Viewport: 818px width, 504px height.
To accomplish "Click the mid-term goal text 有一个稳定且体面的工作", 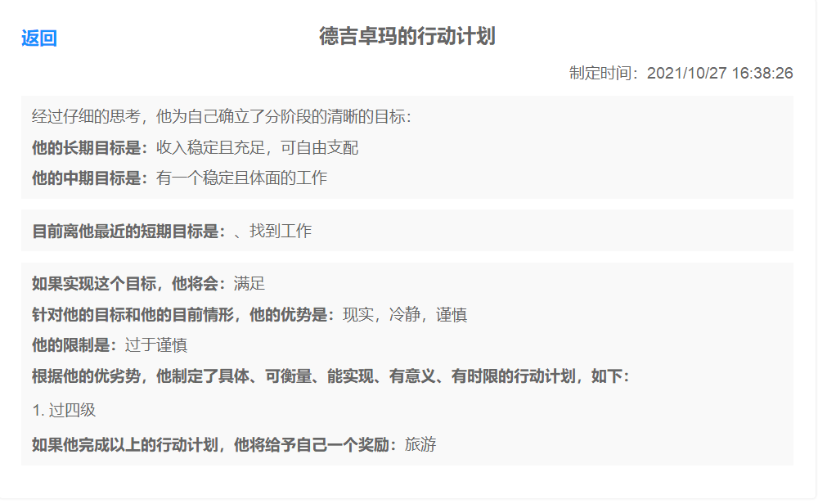I will click(241, 178).
